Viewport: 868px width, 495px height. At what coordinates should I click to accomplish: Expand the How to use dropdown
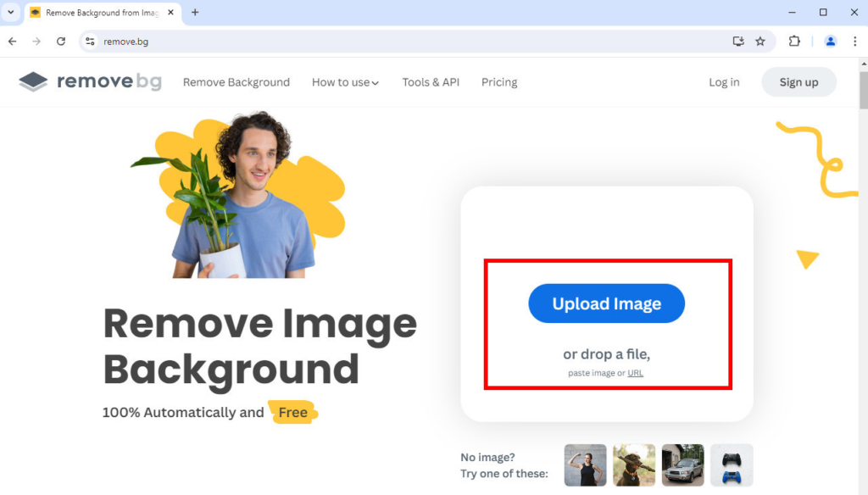(345, 82)
